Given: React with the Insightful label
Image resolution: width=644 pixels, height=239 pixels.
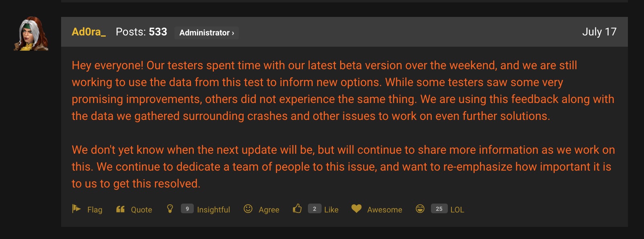Looking at the screenshot, I should point(213,210).
